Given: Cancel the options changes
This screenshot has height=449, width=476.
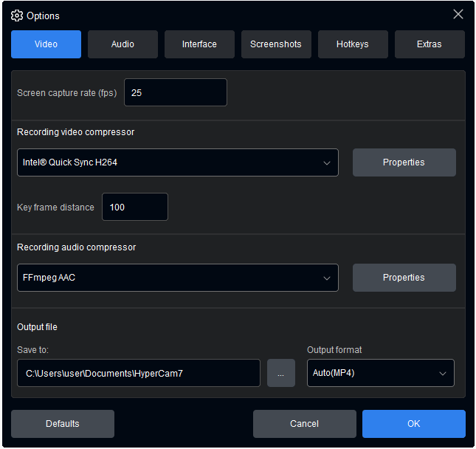Looking at the screenshot, I should click(304, 424).
